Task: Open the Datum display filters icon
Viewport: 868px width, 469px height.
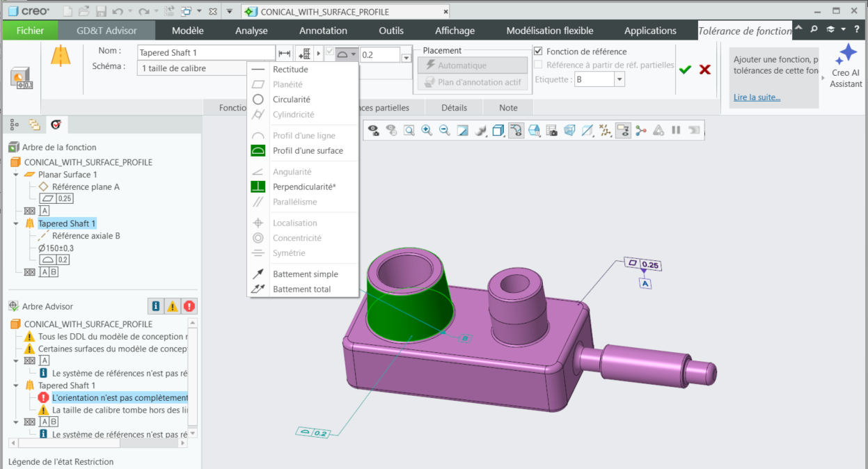Action: coord(606,130)
